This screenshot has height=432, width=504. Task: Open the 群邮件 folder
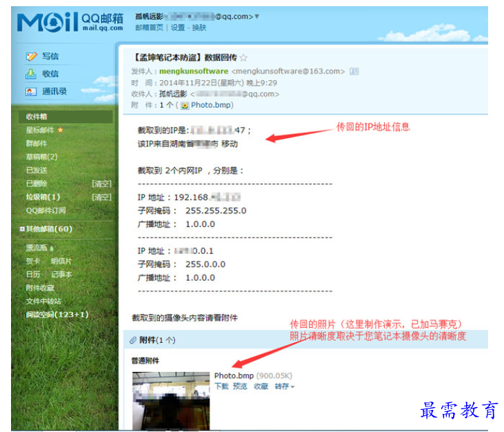[x=37, y=144]
